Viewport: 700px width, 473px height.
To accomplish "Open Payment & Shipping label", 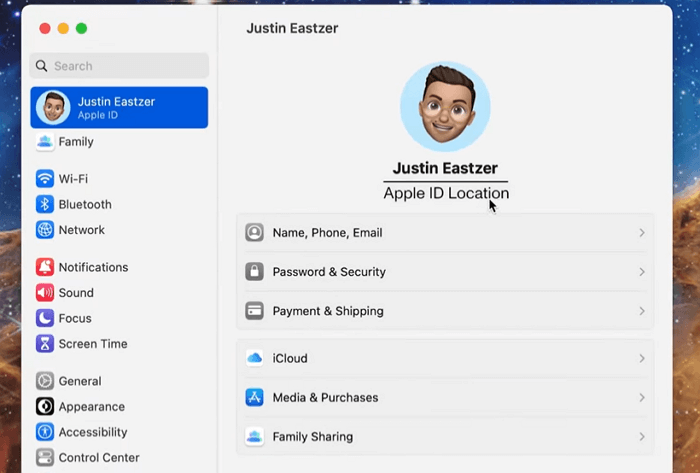I will (x=328, y=311).
